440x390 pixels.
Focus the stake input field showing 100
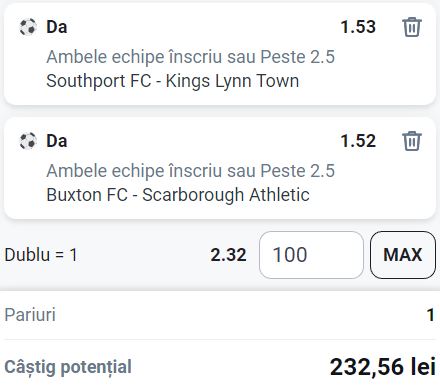(x=311, y=255)
